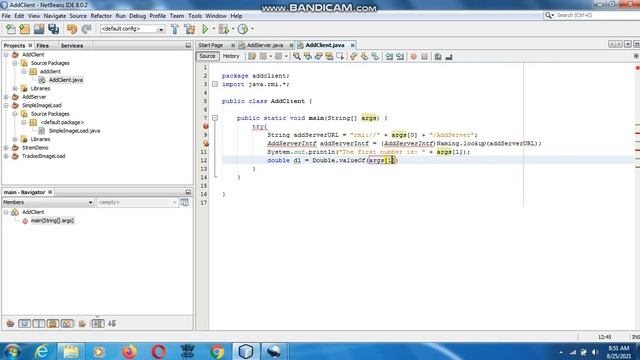640x360 pixels.
Task: Click the Debug Project toolbar icon
Action: click(223, 29)
